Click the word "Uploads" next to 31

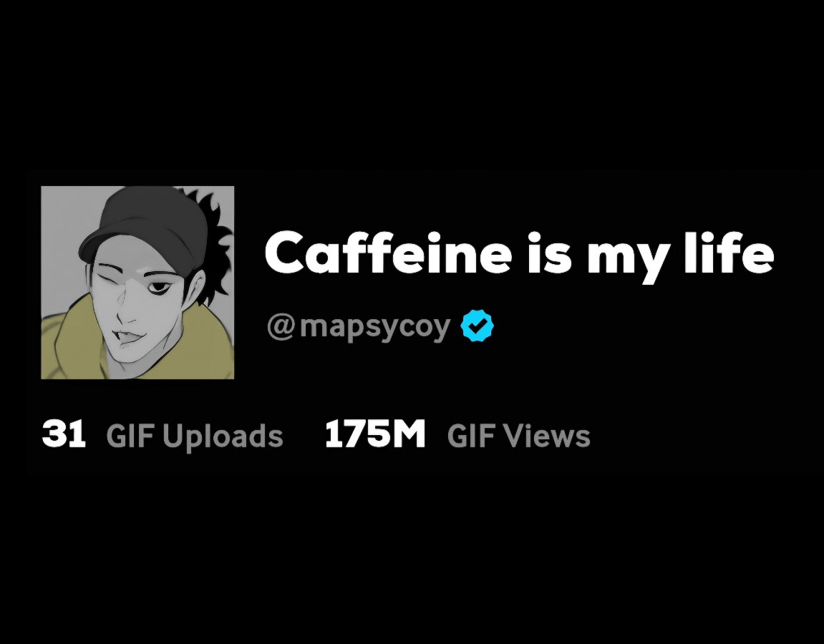223,437
